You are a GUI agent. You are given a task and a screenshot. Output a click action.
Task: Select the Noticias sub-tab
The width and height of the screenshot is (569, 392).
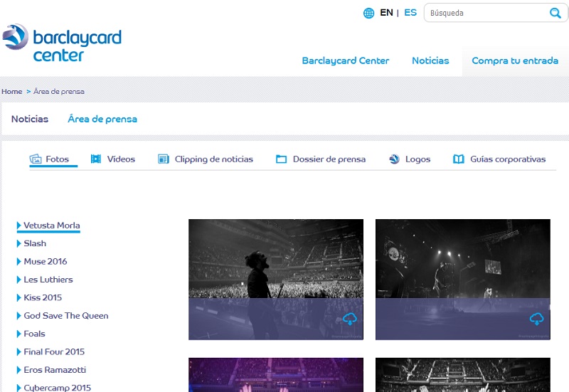tap(30, 119)
